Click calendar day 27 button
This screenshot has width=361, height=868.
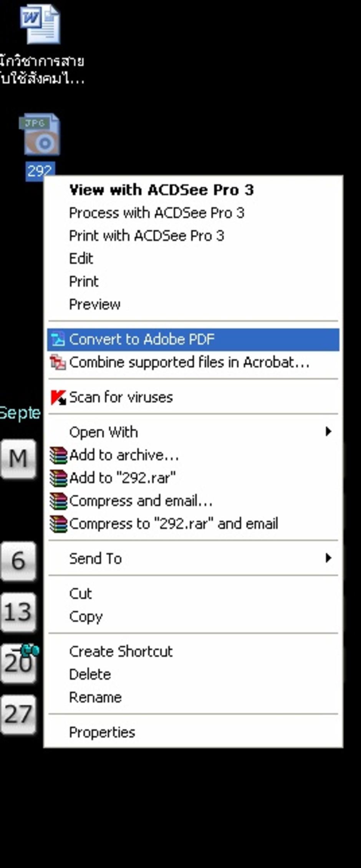[18, 715]
